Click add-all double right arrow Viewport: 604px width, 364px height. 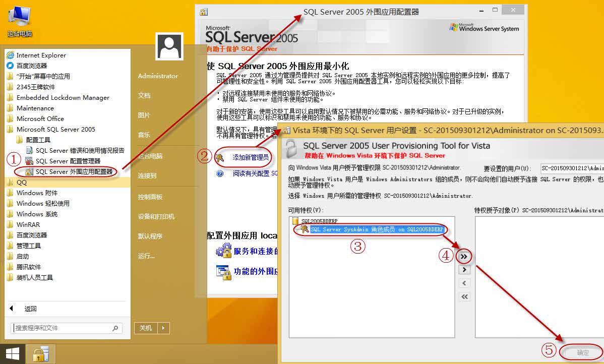coord(464,257)
